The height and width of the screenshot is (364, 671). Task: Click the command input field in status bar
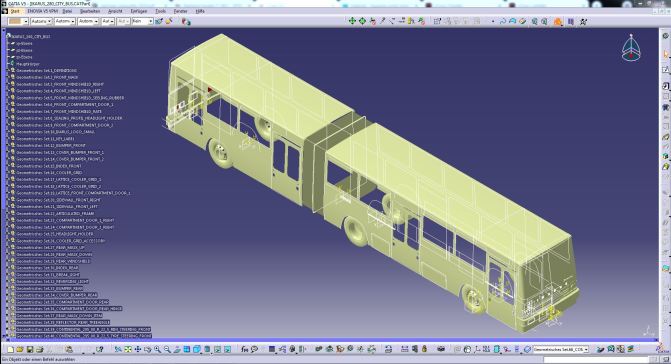tap(597, 360)
